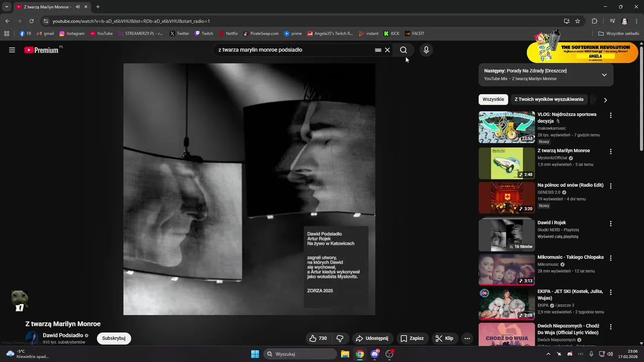Open the VLOG Najdroższa sportowa decyzja thumbnail
644x362 pixels.
coord(507,127)
